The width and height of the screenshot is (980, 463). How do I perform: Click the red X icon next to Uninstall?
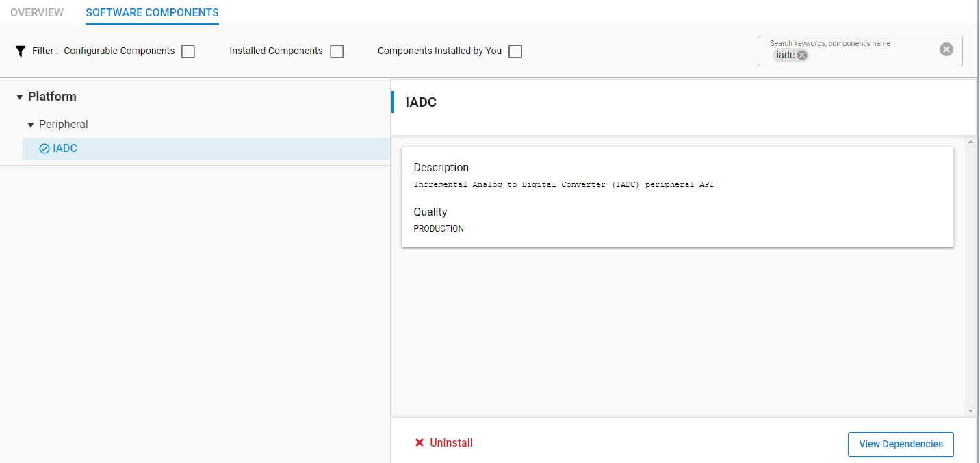[x=420, y=442]
